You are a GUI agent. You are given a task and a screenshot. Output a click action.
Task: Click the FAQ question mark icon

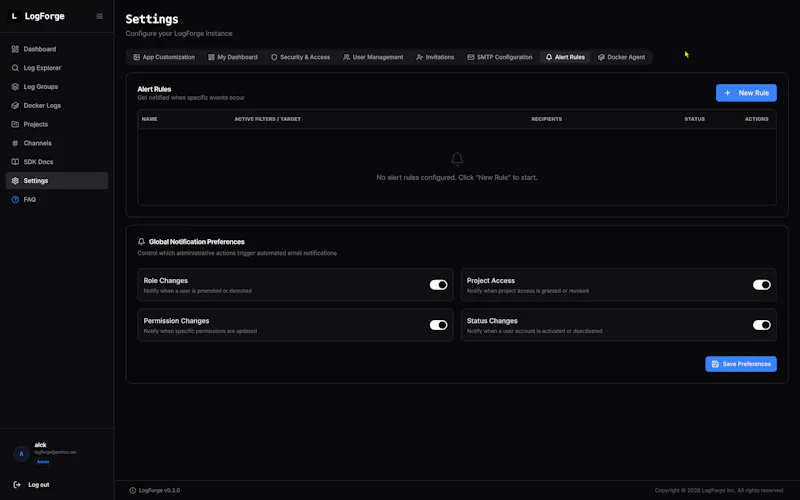(x=15, y=199)
